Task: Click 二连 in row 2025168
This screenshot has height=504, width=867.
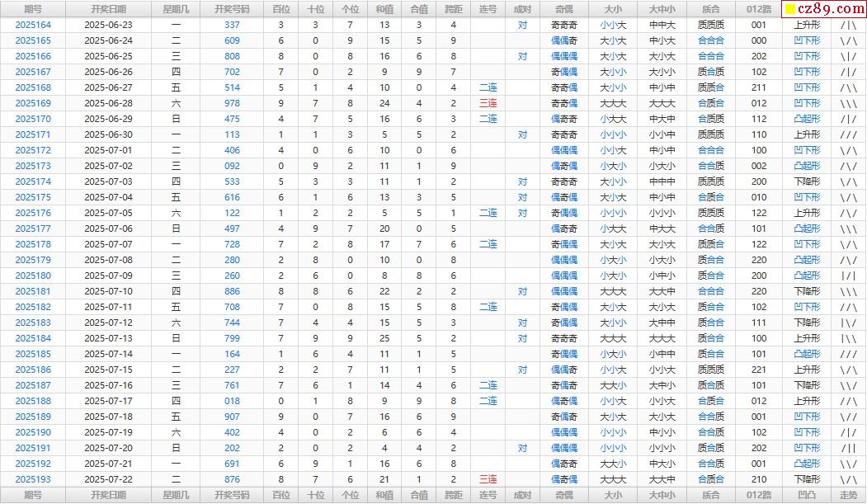Action: (x=488, y=87)
